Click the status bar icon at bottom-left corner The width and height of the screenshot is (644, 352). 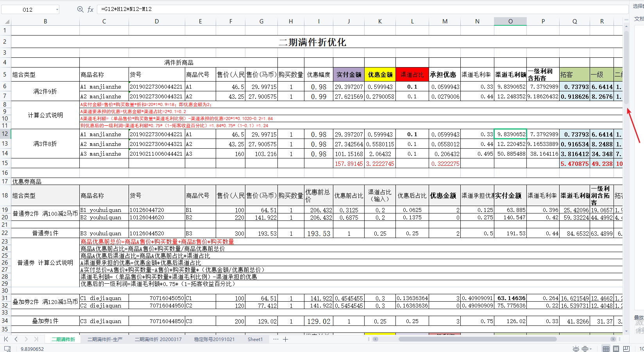[x=7, y=348]
